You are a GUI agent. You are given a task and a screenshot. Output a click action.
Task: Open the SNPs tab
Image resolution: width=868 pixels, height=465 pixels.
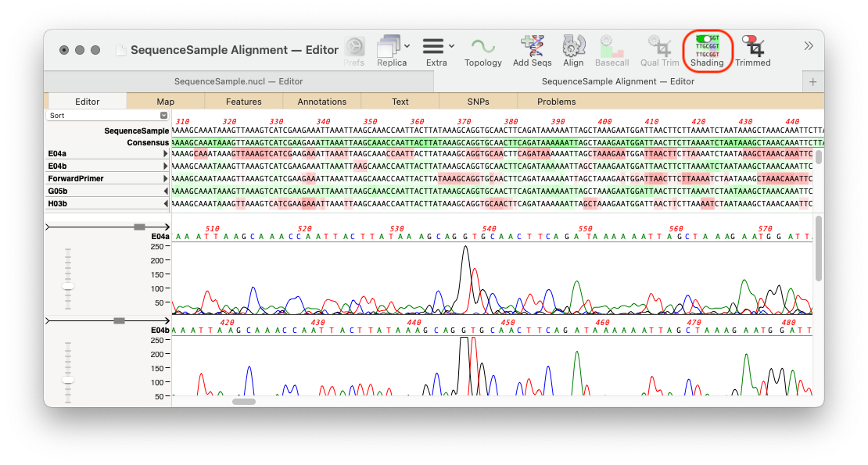(478, 102)
